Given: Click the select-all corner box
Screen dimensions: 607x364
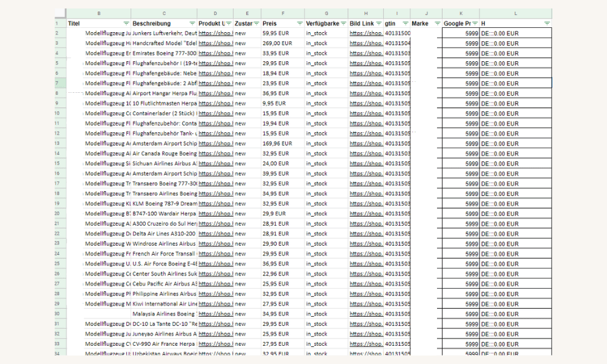Looking at the screenshot, I should click(x=60, y=13).
